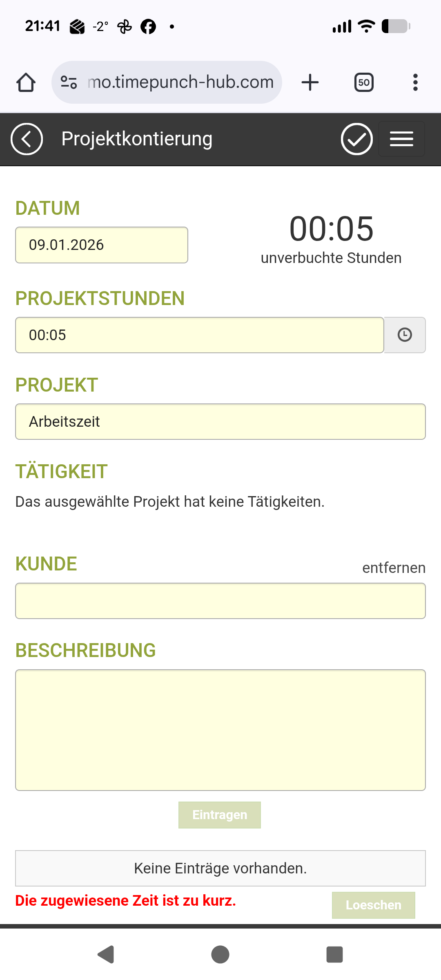Open the Kunde selection field
The width and height of the screenshot is (441, 980).
(x=220, y=601)
